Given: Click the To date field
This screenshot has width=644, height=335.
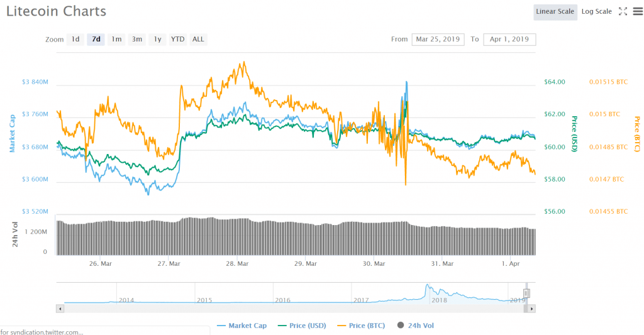Looking at the screenshot, I should [509, 39].
